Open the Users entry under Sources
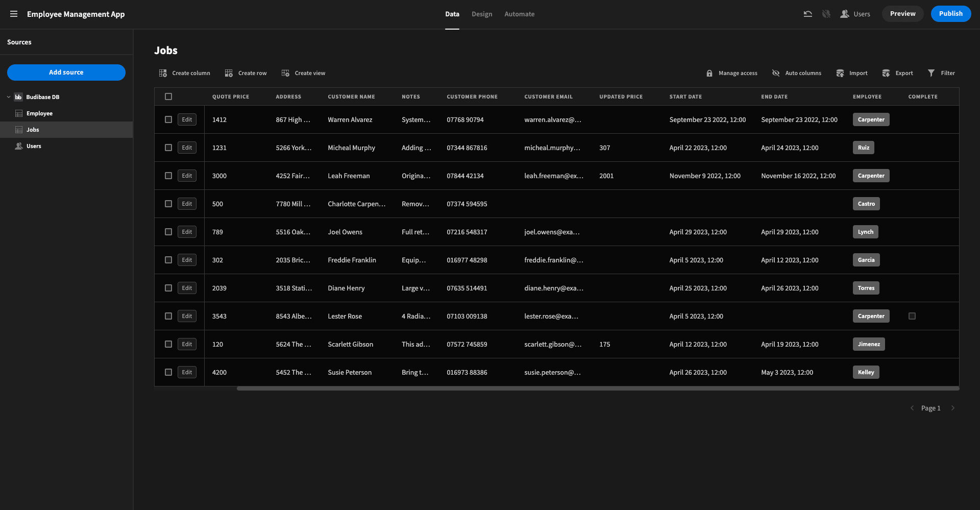This screenshot has height=510, width=980. (66, 146)
